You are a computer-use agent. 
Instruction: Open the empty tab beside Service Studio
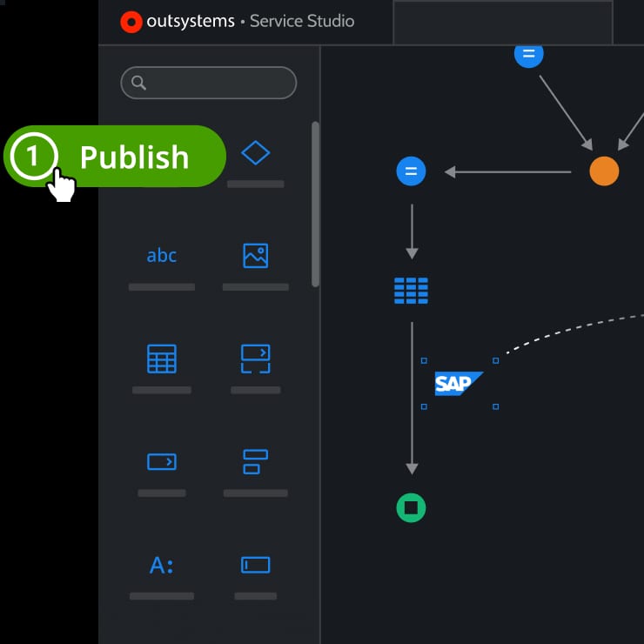(x=502, y=22)
